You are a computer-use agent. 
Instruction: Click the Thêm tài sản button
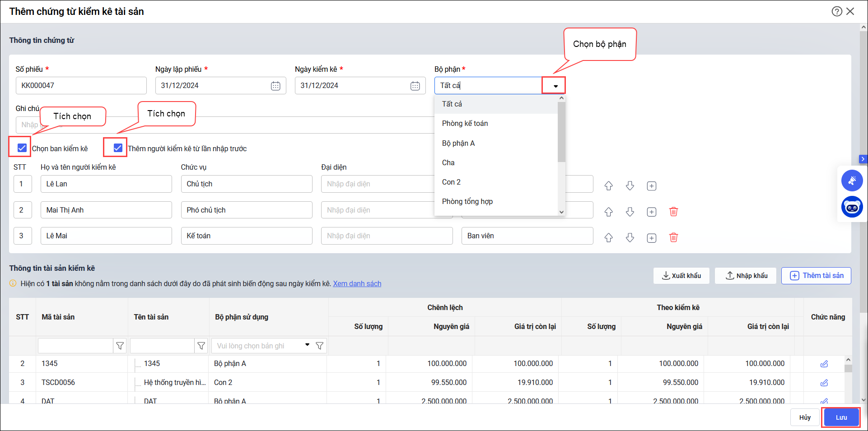click(816, 276)
